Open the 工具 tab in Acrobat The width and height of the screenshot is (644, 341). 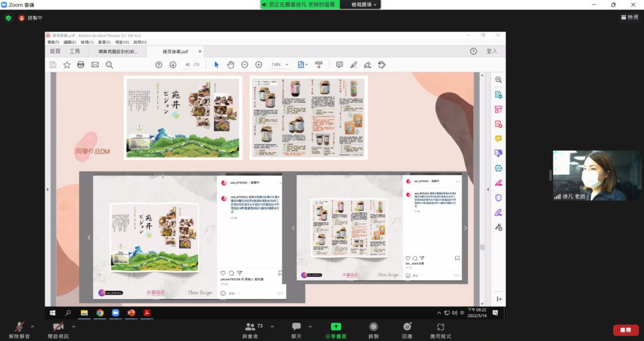tap(75, 51)
